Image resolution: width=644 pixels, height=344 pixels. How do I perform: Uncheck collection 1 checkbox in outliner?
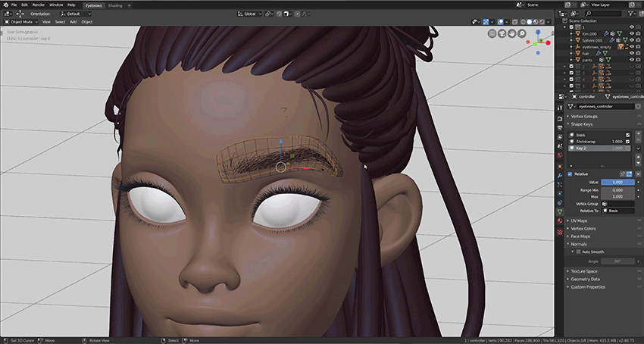coord(571,27)
